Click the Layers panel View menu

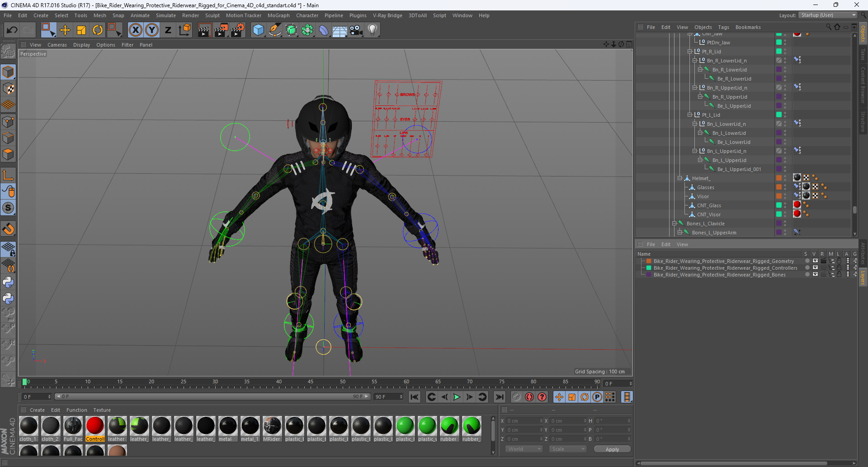pos(682,244)
